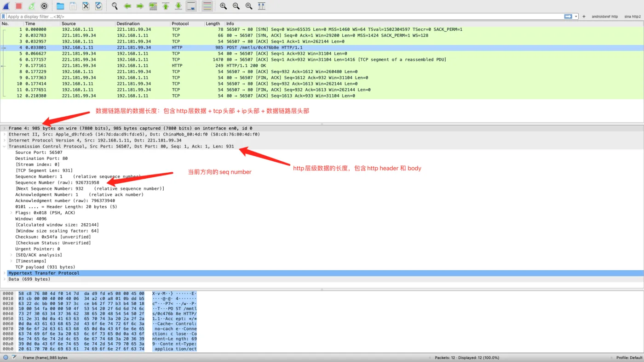The width and height of the screenshot is (644, 362).
Task: Zoom out on the main window text
Action: 236,6
